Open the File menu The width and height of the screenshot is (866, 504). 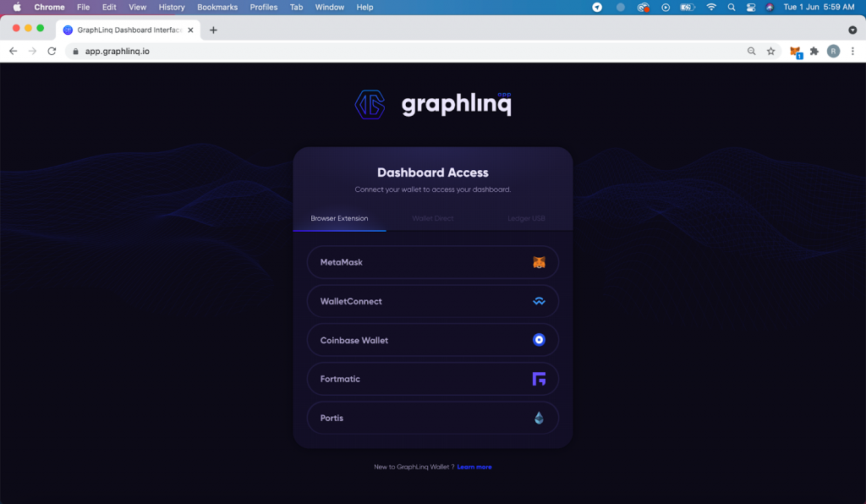(x=84, y=7)
